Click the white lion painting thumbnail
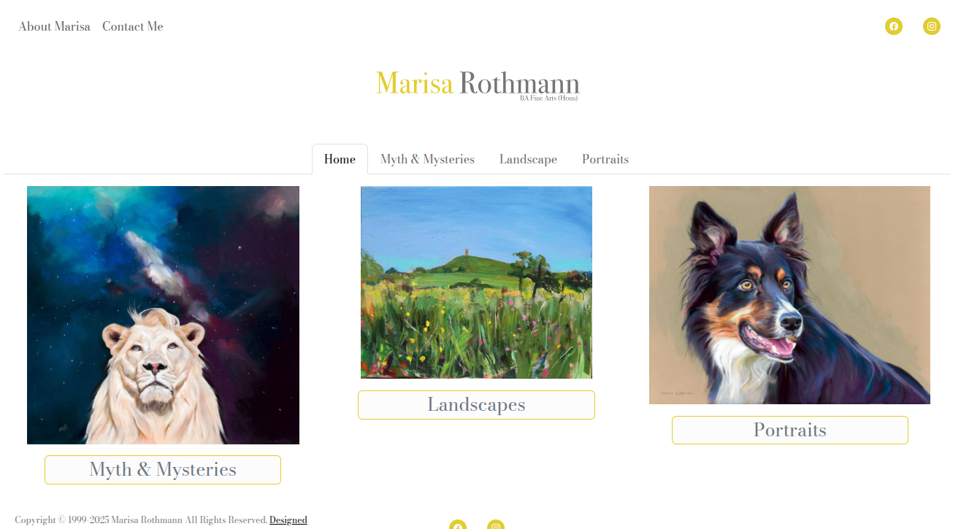Image resolution: width=980 pixels, height=529 pixels. click(163, 315)
